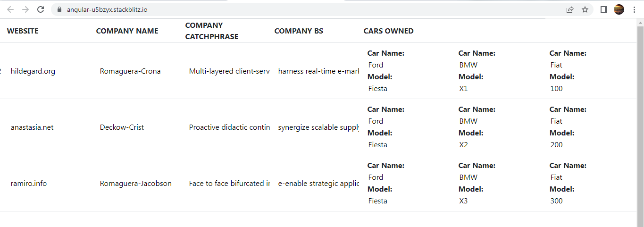
Task: Click the BMW X3 model value
Action: coord(464,201)
